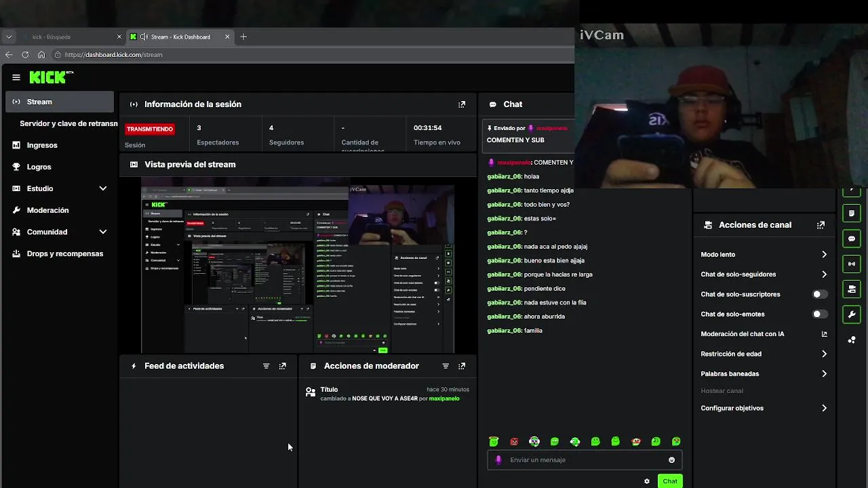This screenshot has width=868, height=488.
Task: Close the kick - Búsqueda tab
Action: [119, 37]
